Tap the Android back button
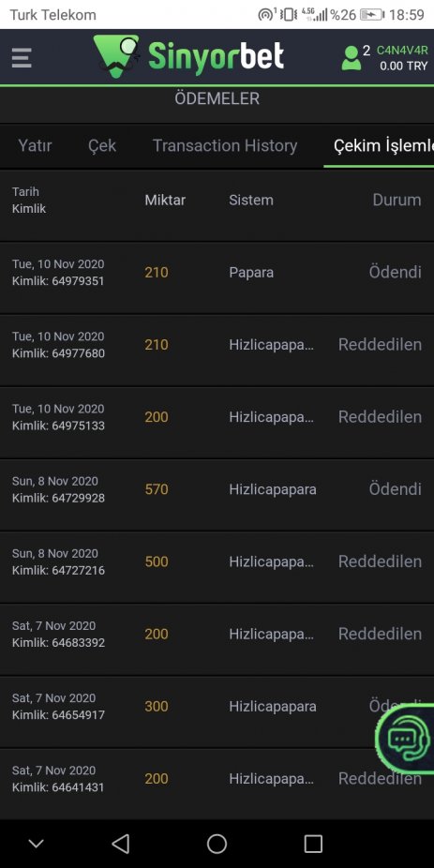This screenshot has width=434, height=868. coord(121,844)
